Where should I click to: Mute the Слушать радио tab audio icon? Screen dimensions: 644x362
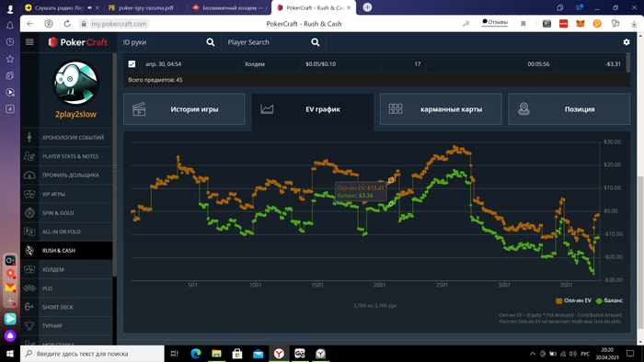89,7
